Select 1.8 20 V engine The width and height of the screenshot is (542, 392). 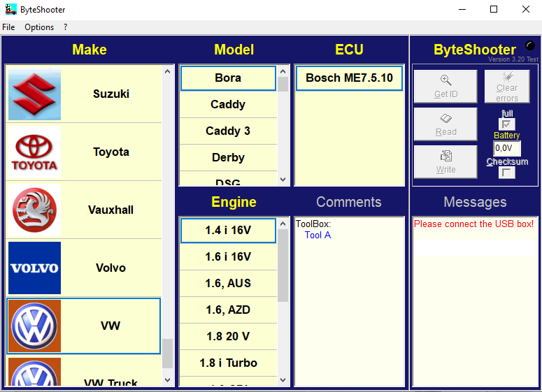(x=228, y=337)
